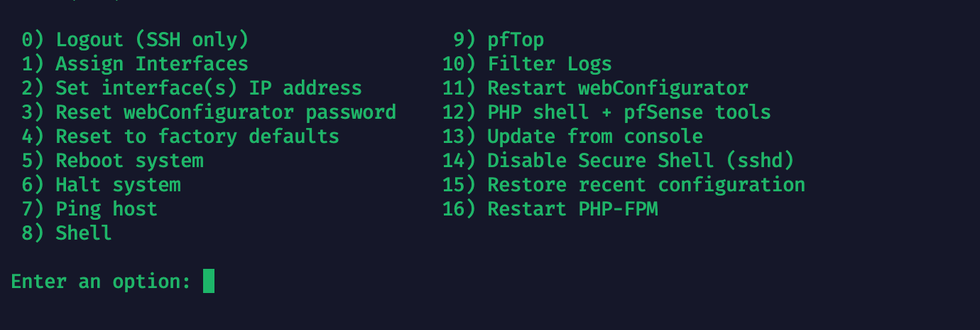Click the number 16) before Restart PHP-FPM
980x330 pixels.
459,208
